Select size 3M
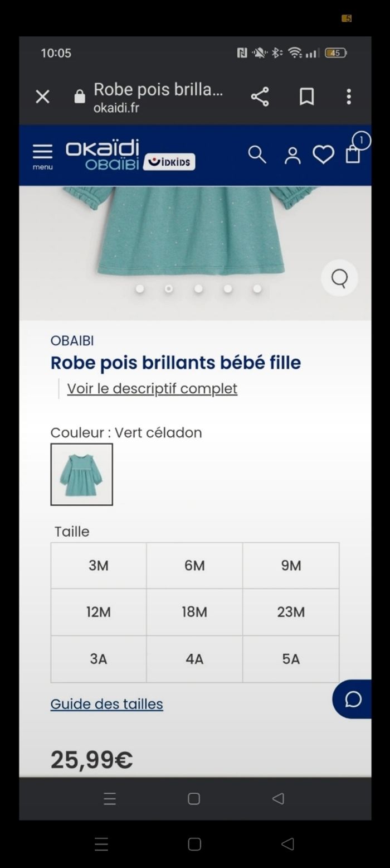The width and height of the screenshot is (390, 868). [x=99, y=566]
